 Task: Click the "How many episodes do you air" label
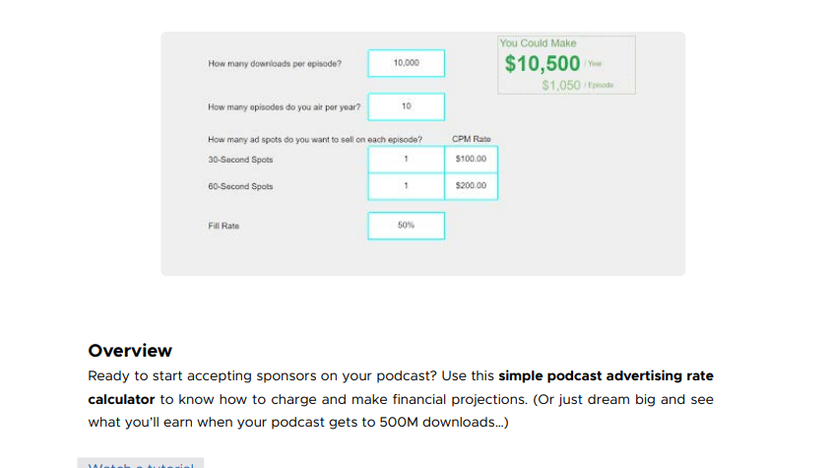(x=284, y=106)
